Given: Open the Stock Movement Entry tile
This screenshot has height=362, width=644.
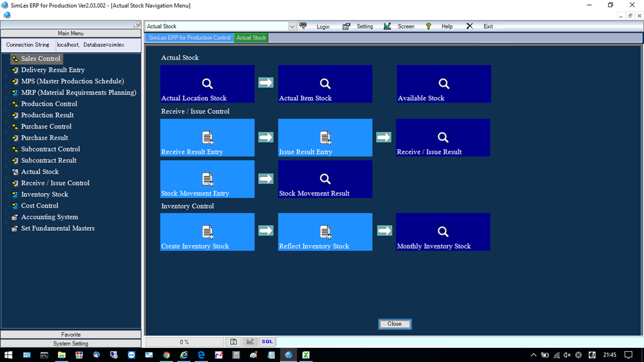Looking at the screenshot, I should [208, 179].
